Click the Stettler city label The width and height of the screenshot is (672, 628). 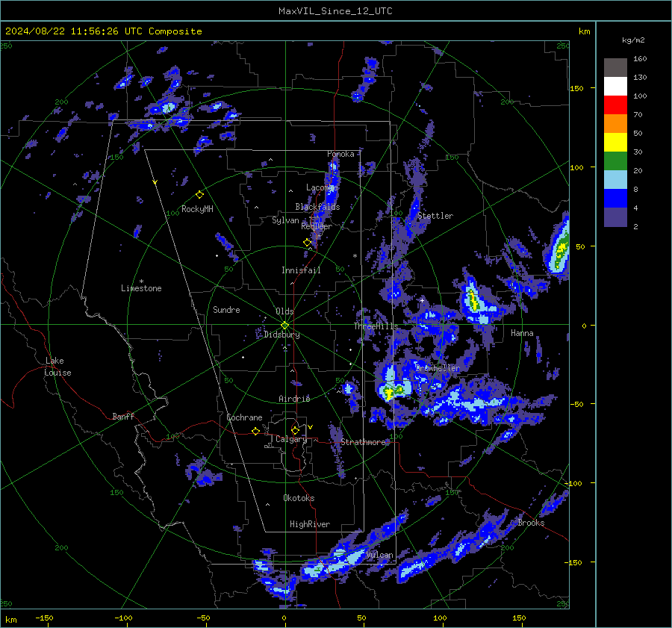coord(435,216)
